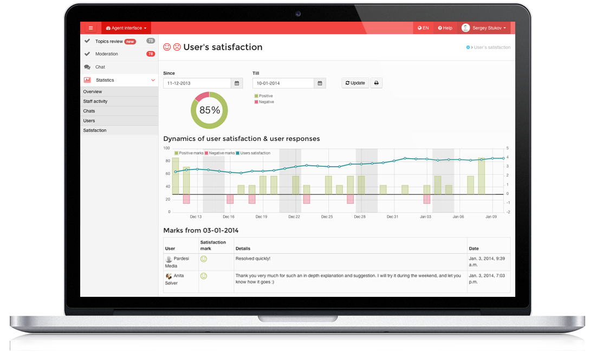Open the Satisfaction statistics page
Screen dimensions: 596x364
119,131
